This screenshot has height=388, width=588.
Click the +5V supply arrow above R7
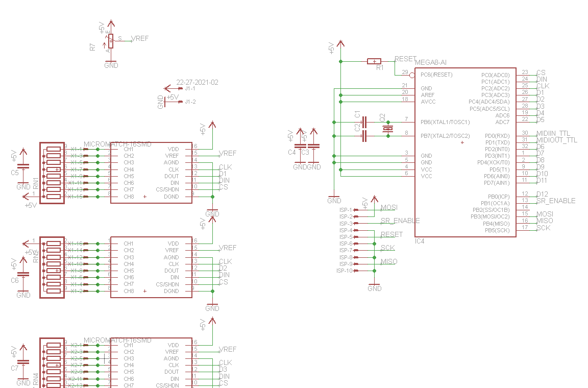pos(111,23)
